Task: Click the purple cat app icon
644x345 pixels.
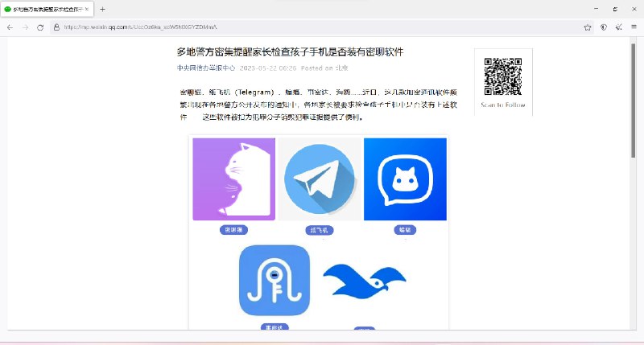Action: 233,179
